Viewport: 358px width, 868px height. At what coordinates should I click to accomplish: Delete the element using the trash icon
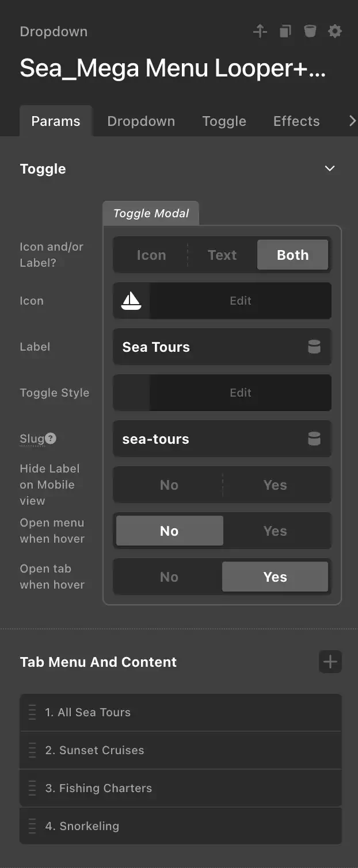tap(310, 31)
